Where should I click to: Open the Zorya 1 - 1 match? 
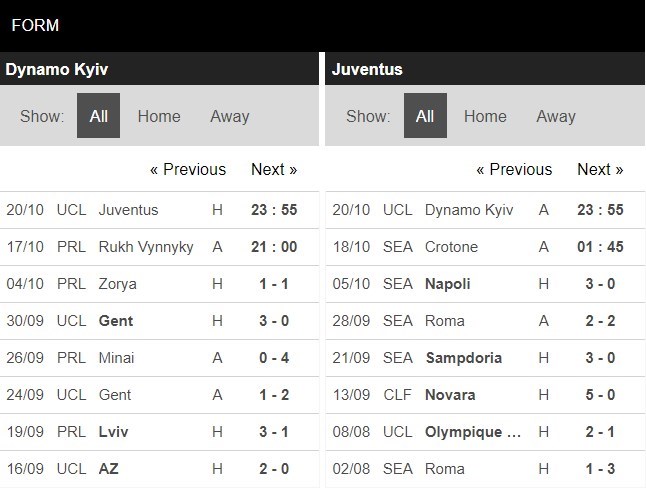pos(159,284)
